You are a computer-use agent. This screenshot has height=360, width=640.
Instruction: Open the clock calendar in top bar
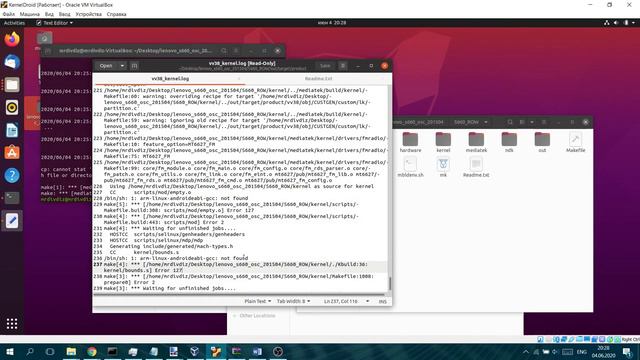[x=332, y=23]
